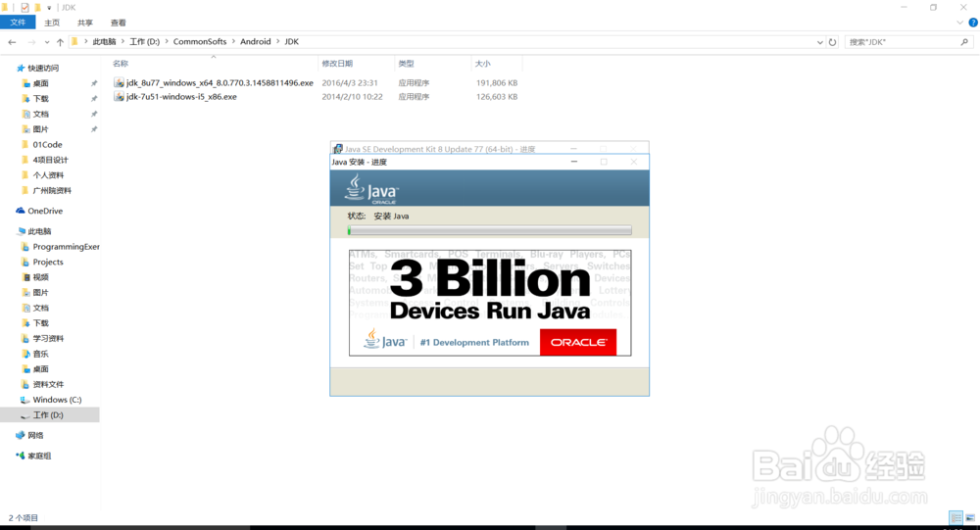Sort files by 修改日期 column
This screenshot has height=530, width=980.
[337, 64]
